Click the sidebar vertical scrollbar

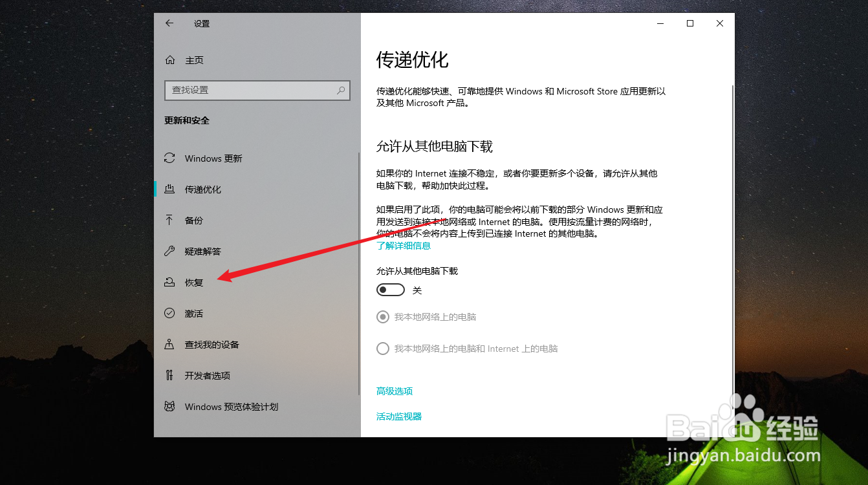click(358, 274)
